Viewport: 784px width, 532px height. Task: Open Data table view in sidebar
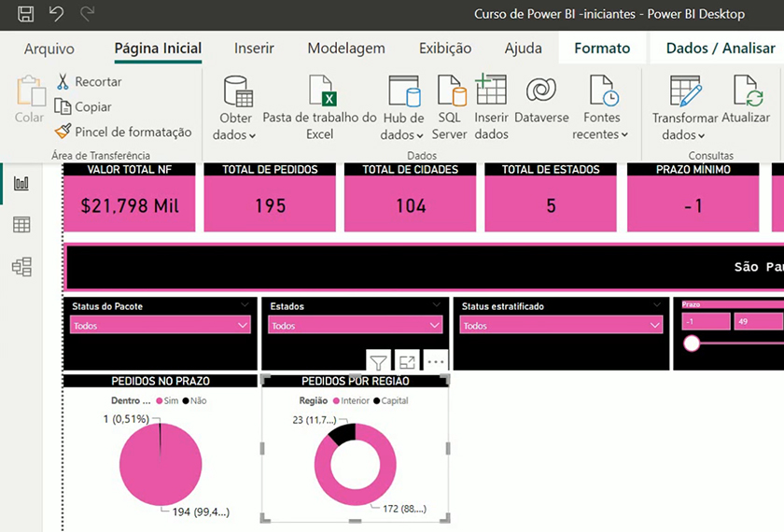[21, 225]
